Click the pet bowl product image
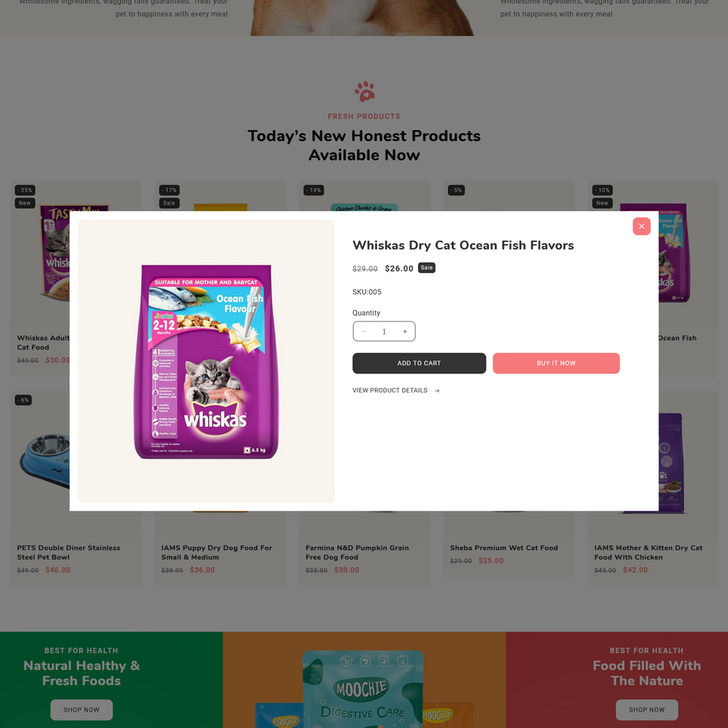 tap(45, 461)
